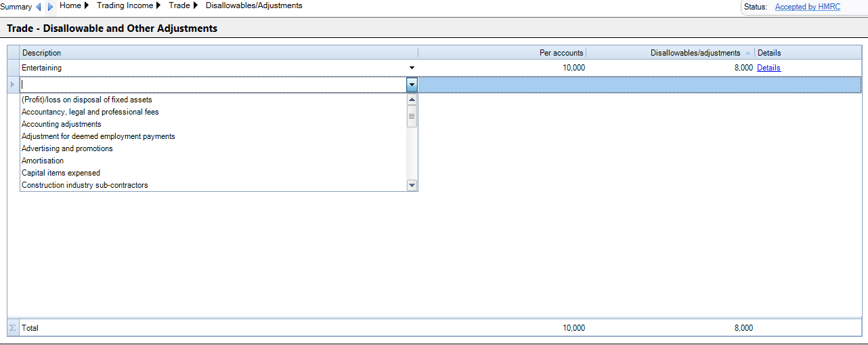Screen dimensions: 868x345
Task: Expand the arrow after Trading Income
Action: point(158,5)
